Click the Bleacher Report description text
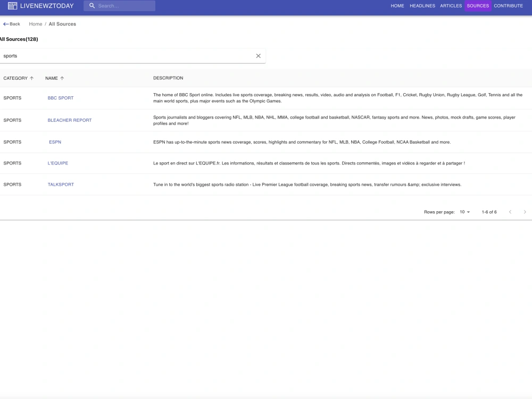The height and width of the screenshot is (399, 532). 334,120
